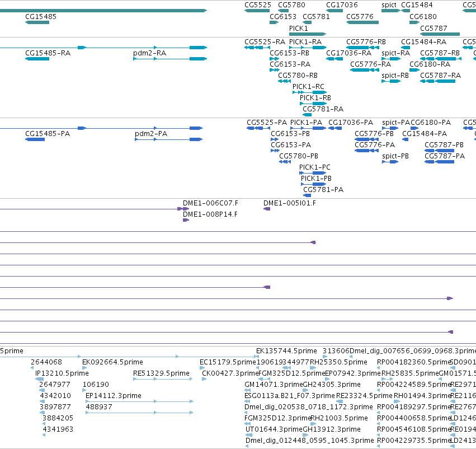
Task: Click the CG15485 gene label
Action: [x=41, y=17]
